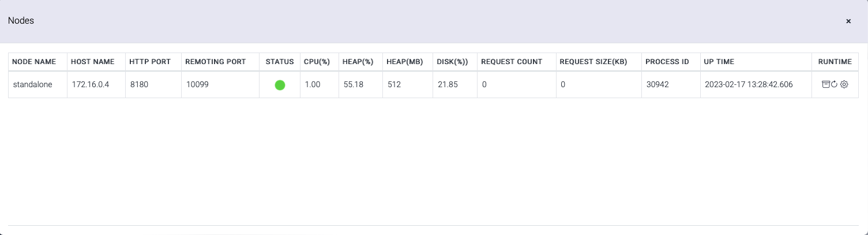
Task: Select the standalone node name cell
Action: pos(32,84)
